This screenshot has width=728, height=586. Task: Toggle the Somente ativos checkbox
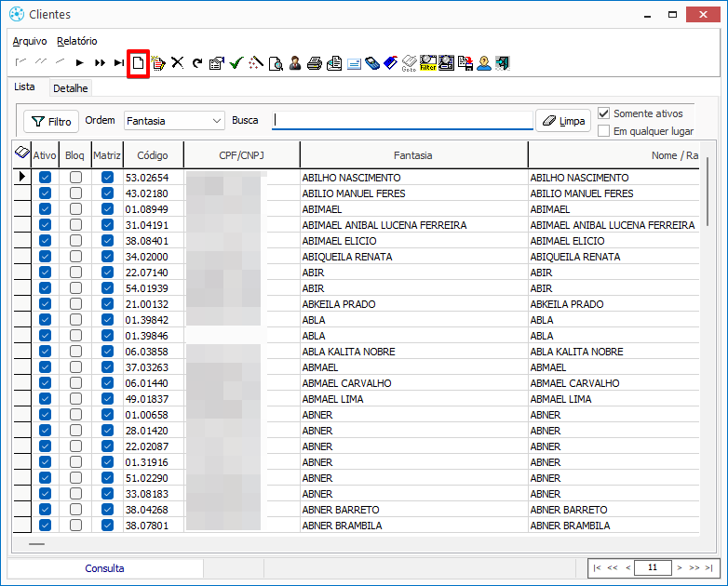point(603,113)
